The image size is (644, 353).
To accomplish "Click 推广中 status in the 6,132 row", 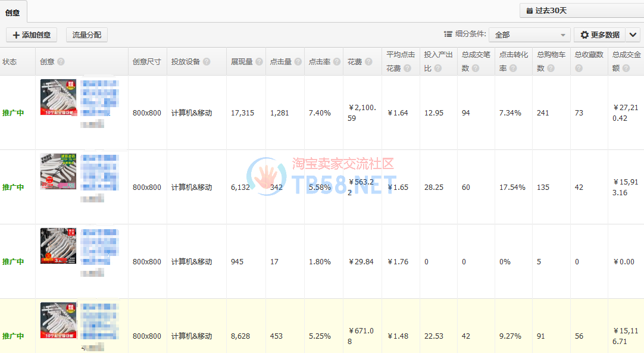I will 13,187.
